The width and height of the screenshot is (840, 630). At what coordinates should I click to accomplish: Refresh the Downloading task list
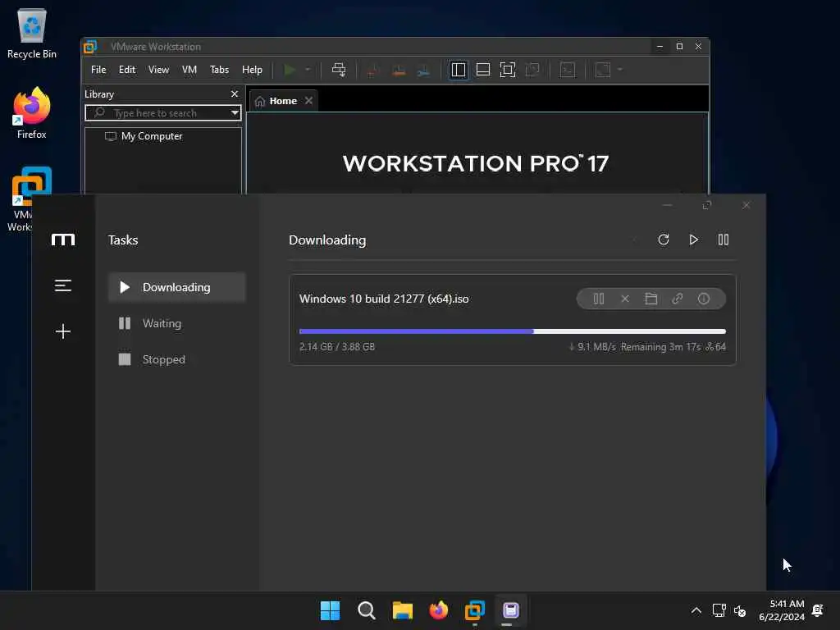pyautogui.click(x=663, y=240)
